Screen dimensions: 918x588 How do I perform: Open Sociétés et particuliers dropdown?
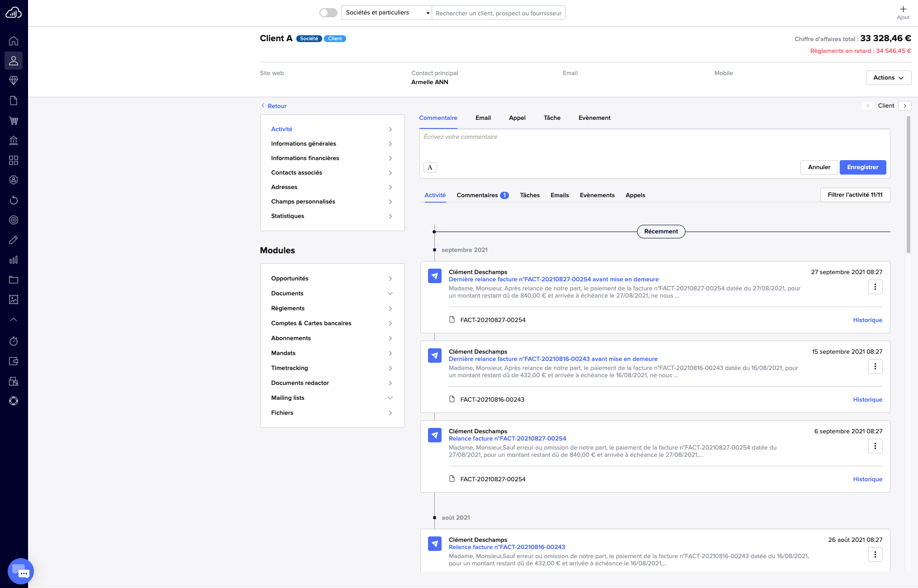point(386,13)
